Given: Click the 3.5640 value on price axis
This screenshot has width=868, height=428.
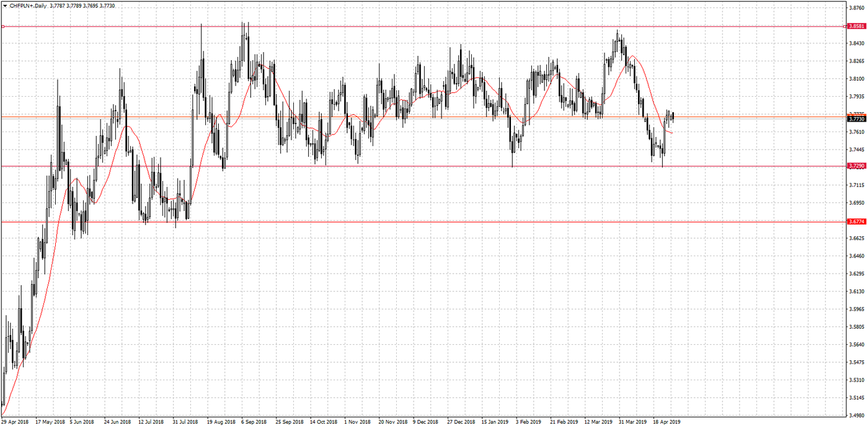Looking at the screenshot, I should pyautogui.click(x=856, y=344).
